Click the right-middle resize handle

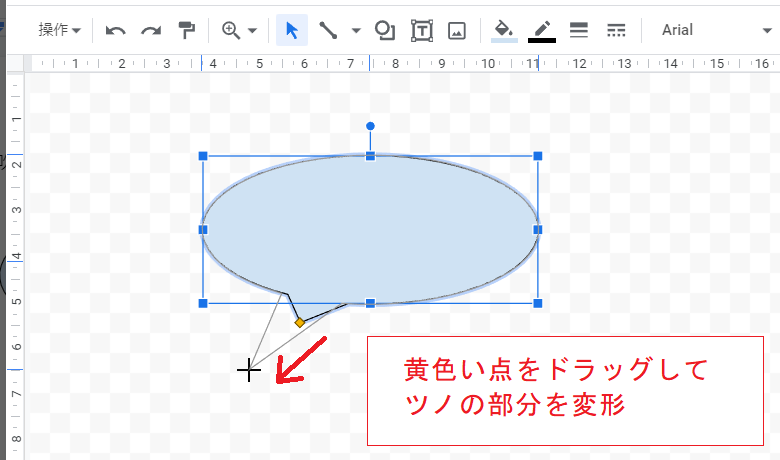tap(538, 230)
